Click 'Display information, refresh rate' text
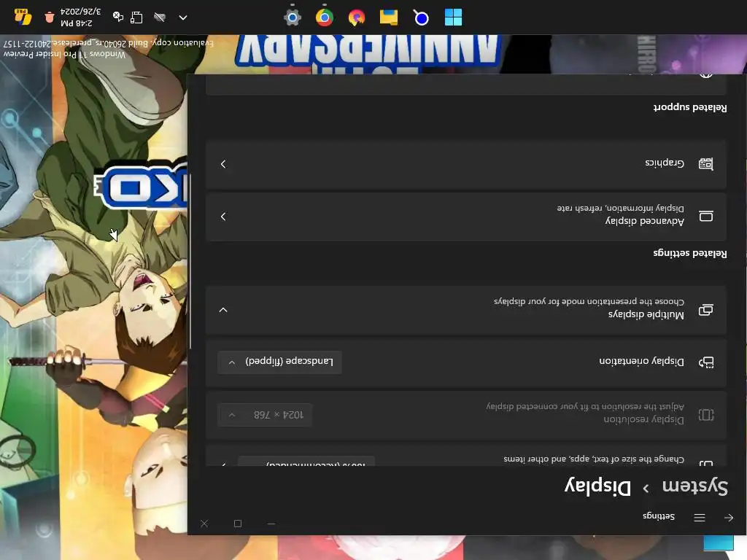The width and height of the screenshot is (747, 560). [x=620, y=208]
